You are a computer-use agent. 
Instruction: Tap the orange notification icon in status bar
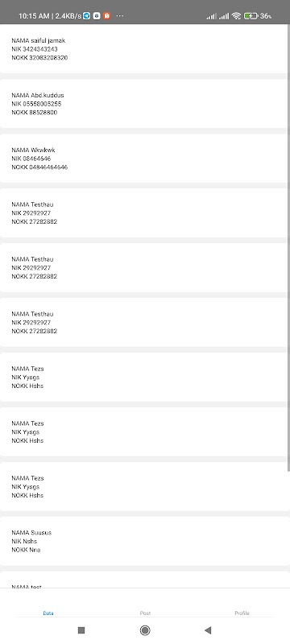107,16
